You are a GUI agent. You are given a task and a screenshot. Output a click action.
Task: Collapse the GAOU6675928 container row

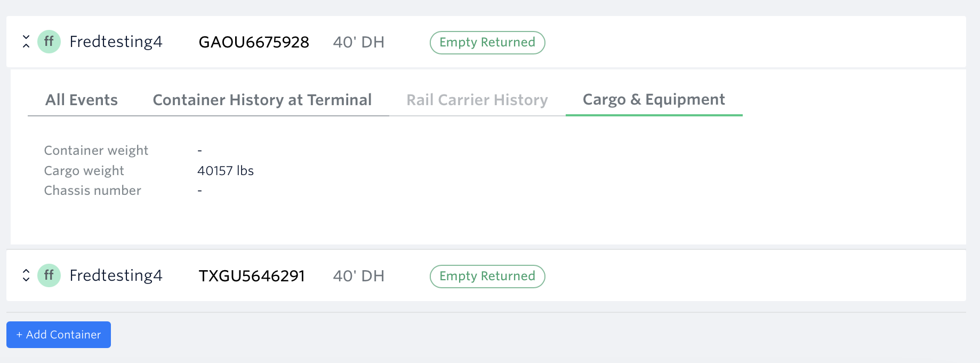click(x=26, y=42)
